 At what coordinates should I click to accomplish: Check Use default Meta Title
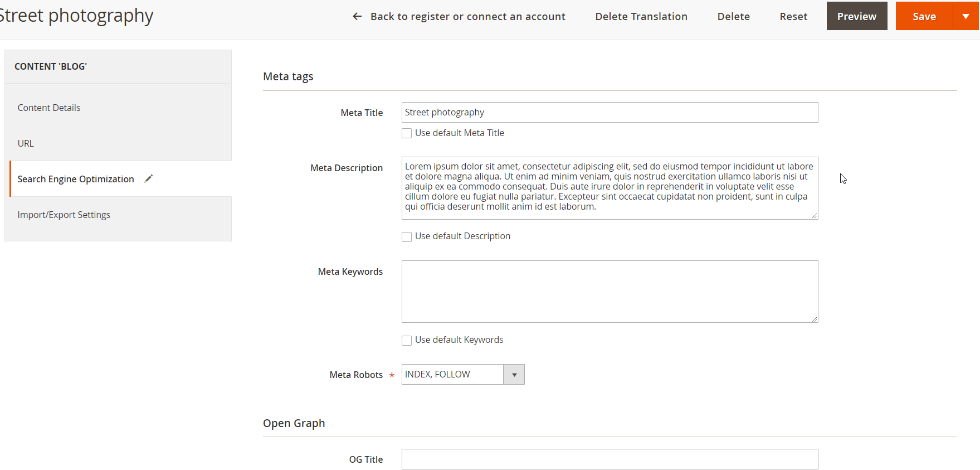[x=407, y=133]
